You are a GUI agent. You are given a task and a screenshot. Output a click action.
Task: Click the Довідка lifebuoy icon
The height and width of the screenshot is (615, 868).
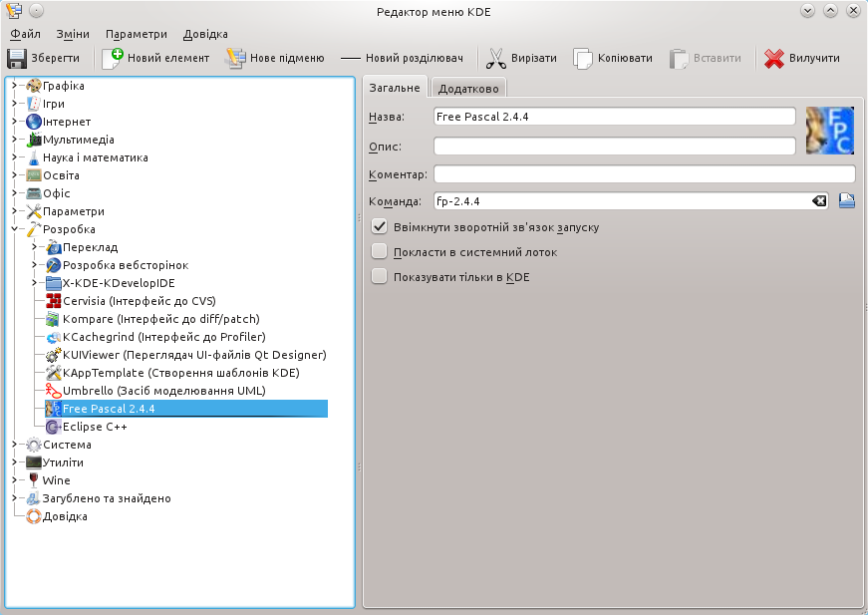click(34, 516)
